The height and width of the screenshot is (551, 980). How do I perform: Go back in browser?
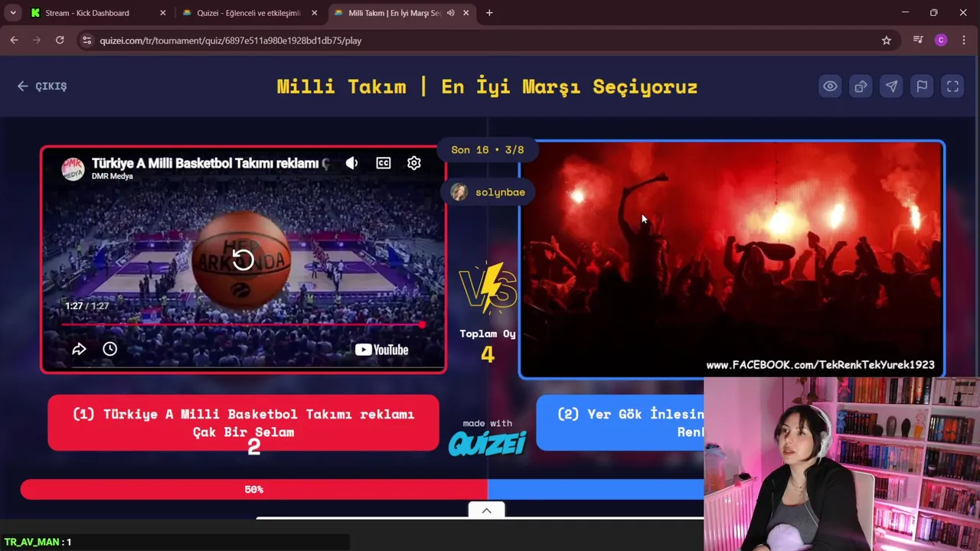click(x=14, y=41)
